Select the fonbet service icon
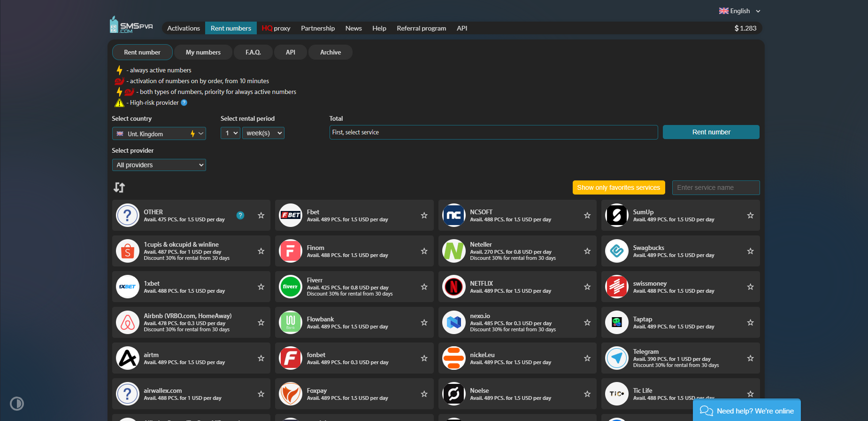Image resolution: width=868 pixels, height=421 pixels. point(291,358)
